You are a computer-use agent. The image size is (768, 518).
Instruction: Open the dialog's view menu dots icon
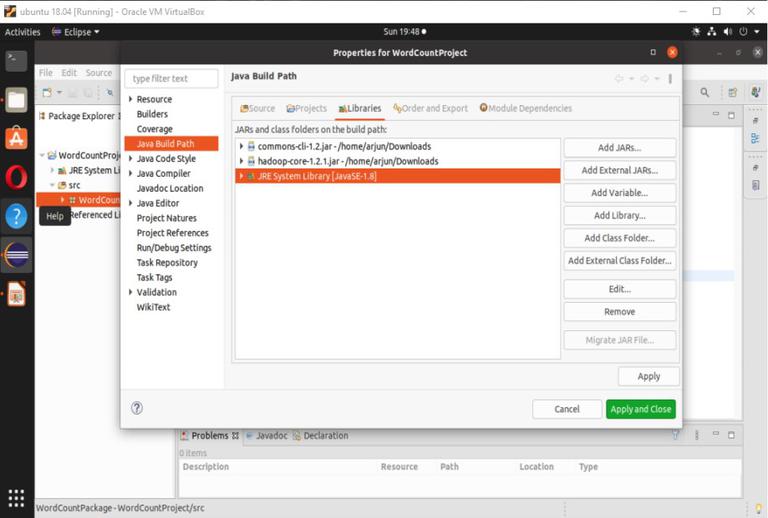click(670, 79)
